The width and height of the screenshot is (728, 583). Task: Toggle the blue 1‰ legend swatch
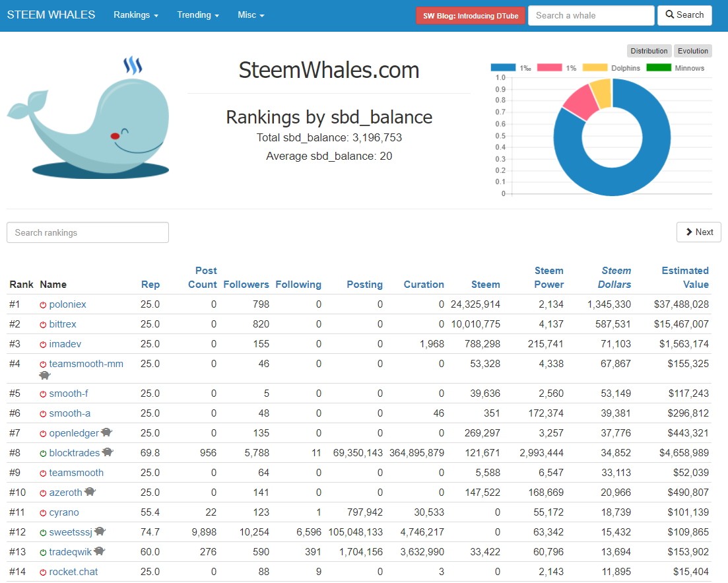click(x=503, y=68)
